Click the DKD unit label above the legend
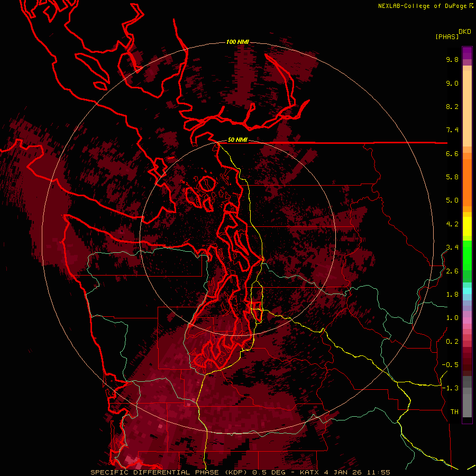Image resolution: width=476 pixels, height=476 pixels. [465, 32]
